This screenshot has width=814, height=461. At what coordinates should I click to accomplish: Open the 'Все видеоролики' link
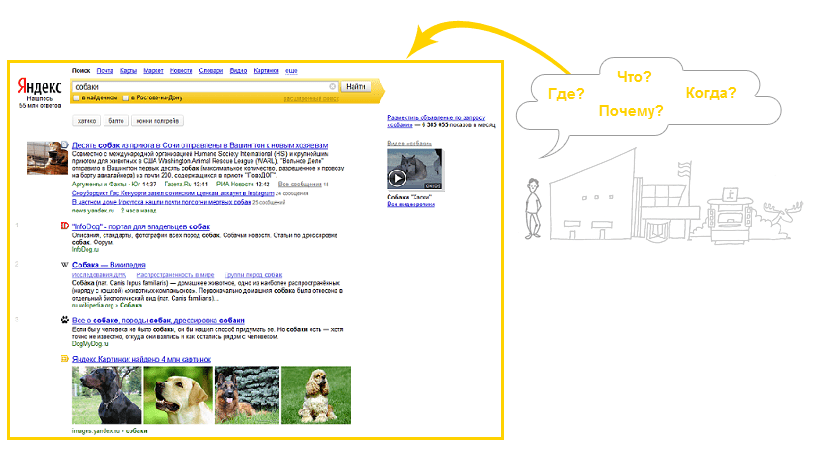pyautogui.click(x=411, y=204)
